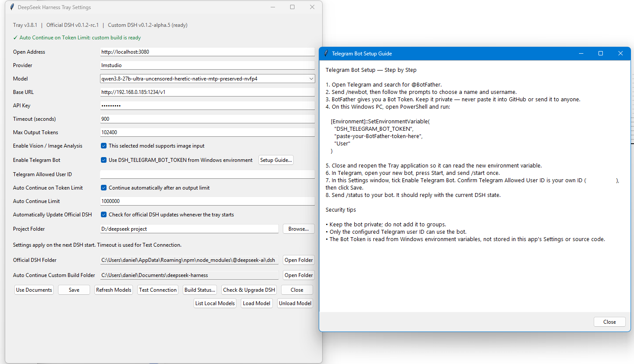The width and height of the screenshot is (634, 364).
Task: Click the Timeout (seconds) field
Action: [x=207, y=119]
